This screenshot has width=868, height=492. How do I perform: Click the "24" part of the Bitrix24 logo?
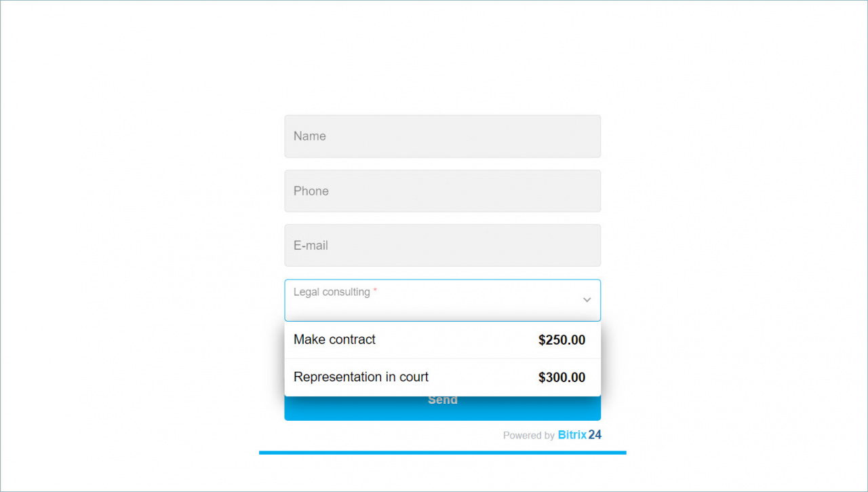tap(595, 435)
